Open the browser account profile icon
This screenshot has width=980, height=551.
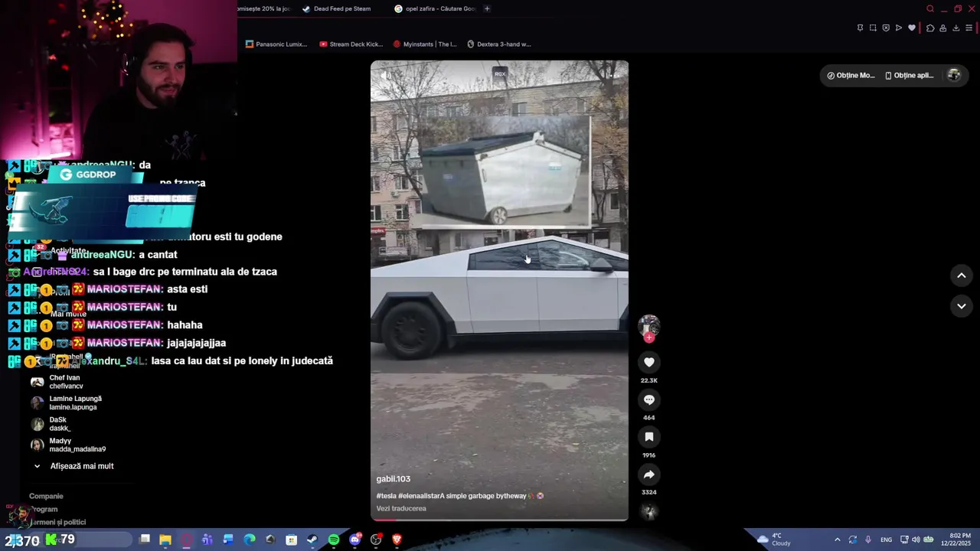click(x=943, y=28)
